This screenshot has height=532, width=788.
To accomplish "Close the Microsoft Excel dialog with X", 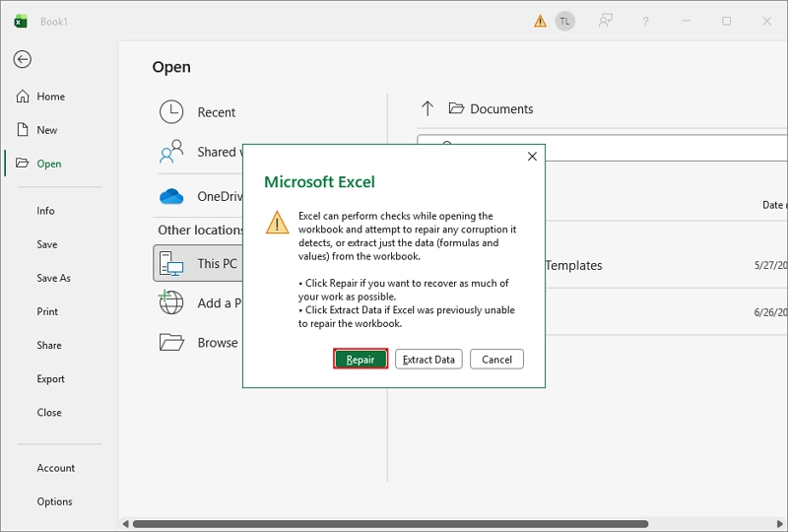I will (532, 157).
